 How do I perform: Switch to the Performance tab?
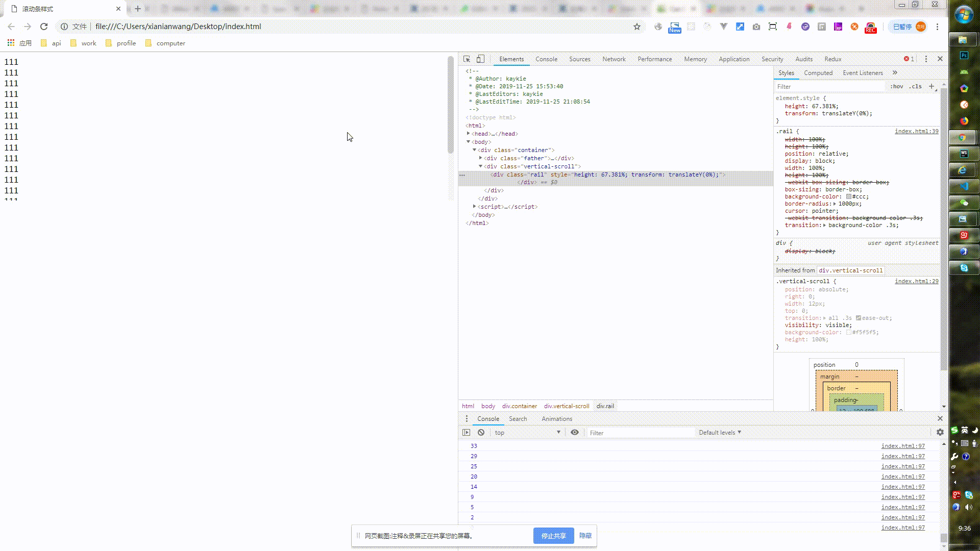click(x=654, y=59)
